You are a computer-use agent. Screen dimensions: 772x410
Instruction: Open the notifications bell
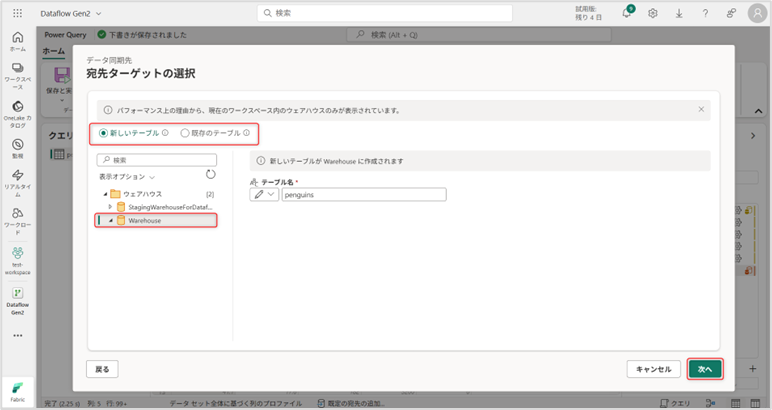pos(627,13)
